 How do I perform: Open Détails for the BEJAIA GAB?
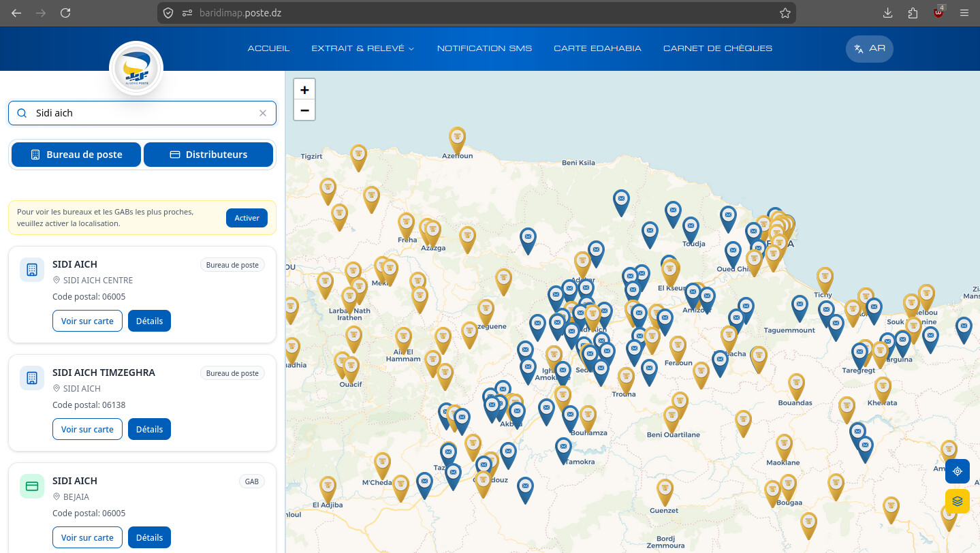[x=149, y=537]
